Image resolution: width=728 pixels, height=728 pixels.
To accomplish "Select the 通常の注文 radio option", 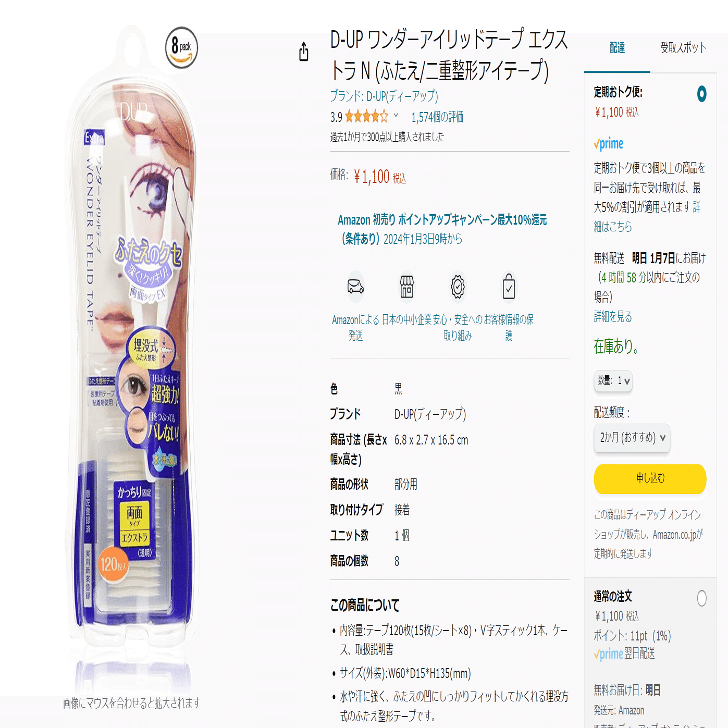I will click(x=701, y=598).
